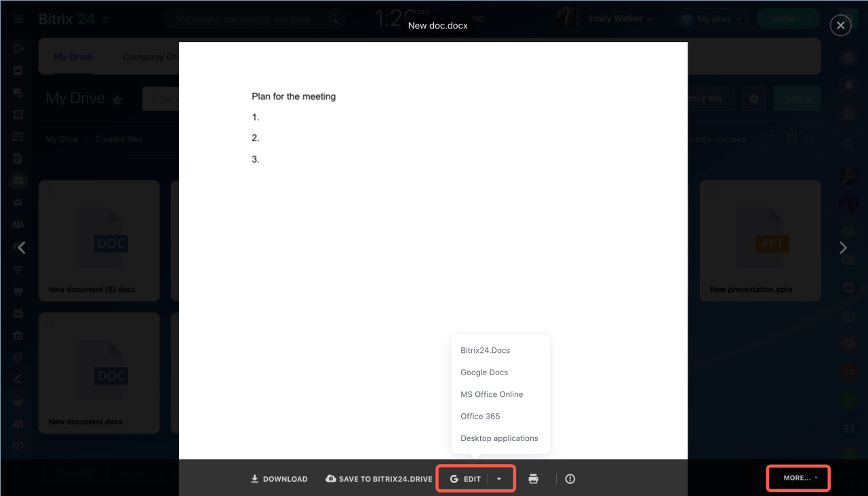Open file info with the exclamation icon

point(570,479)
